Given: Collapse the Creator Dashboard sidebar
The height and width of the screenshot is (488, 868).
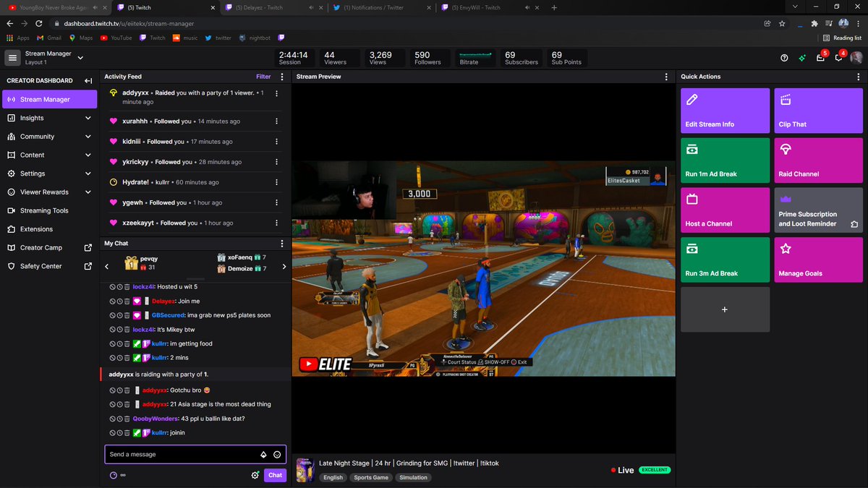Looking at the screenshot, I should [88, 80].
